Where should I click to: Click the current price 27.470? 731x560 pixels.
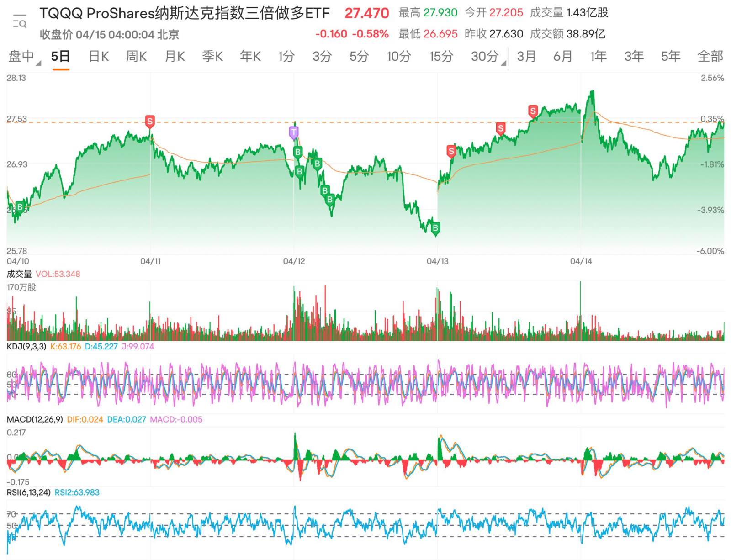coord(367,13)
